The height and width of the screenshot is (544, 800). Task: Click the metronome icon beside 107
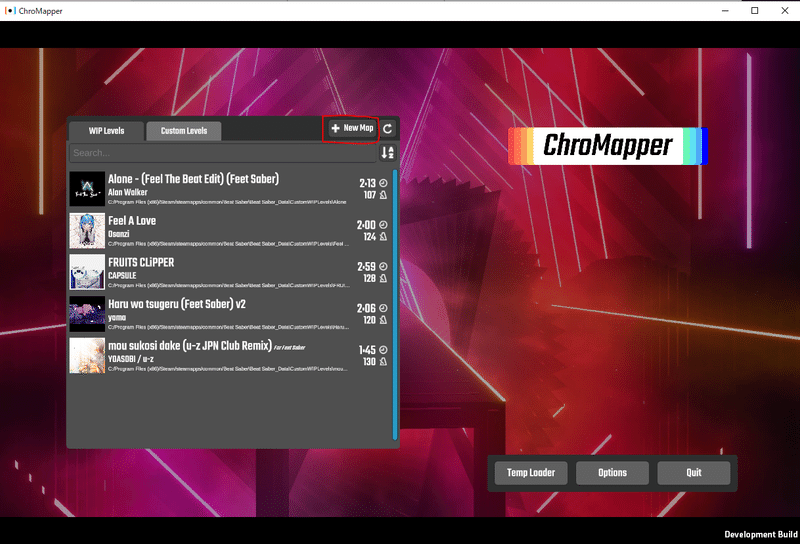coord(383,195)
